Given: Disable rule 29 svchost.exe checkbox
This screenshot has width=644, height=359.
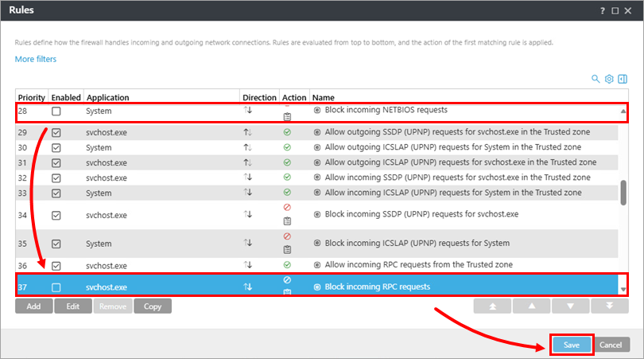Looking at the screenshot, I should 56,132.
